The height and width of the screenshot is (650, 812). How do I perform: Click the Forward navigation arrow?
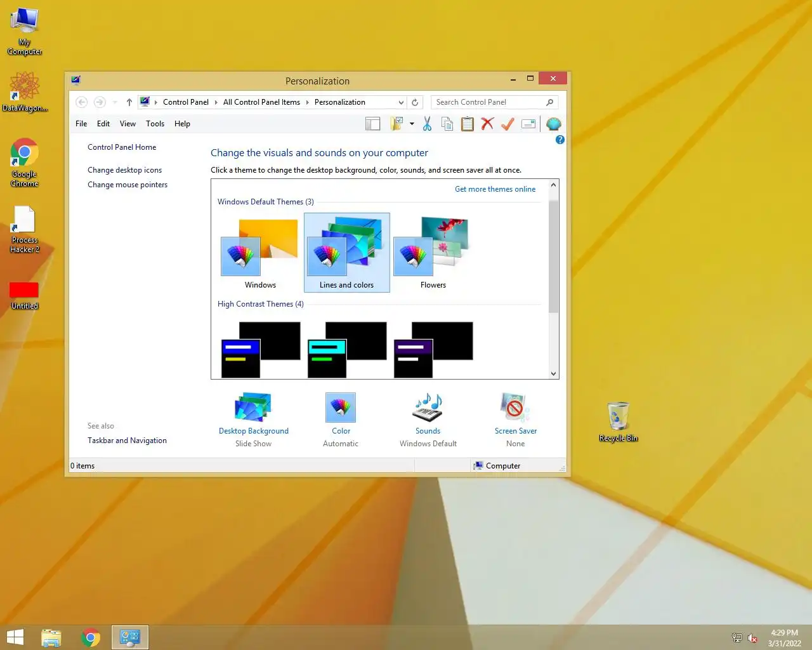coord(100,102)
